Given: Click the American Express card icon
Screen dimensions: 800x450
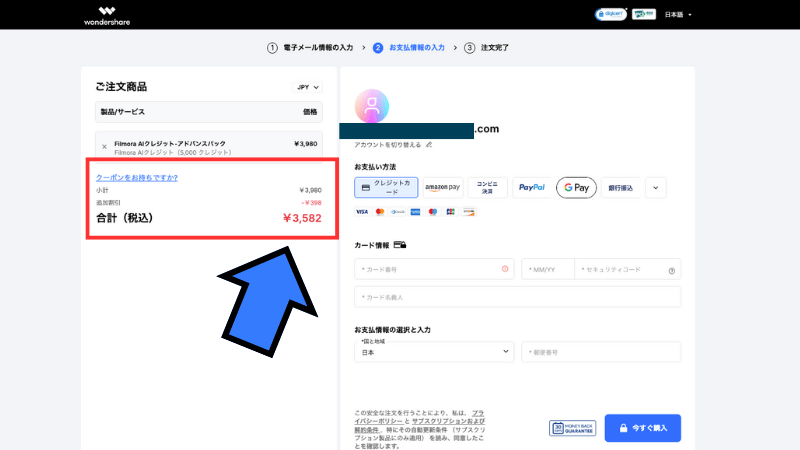Looking at the screenshot, I should click(415, 212).
